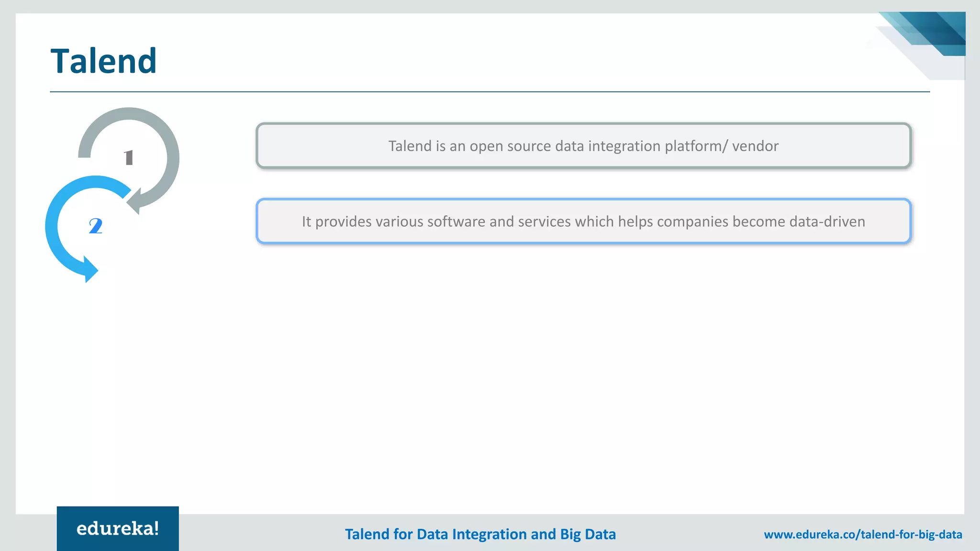
Task: Select the blue number 2 digit
Action: coord(96,226)
